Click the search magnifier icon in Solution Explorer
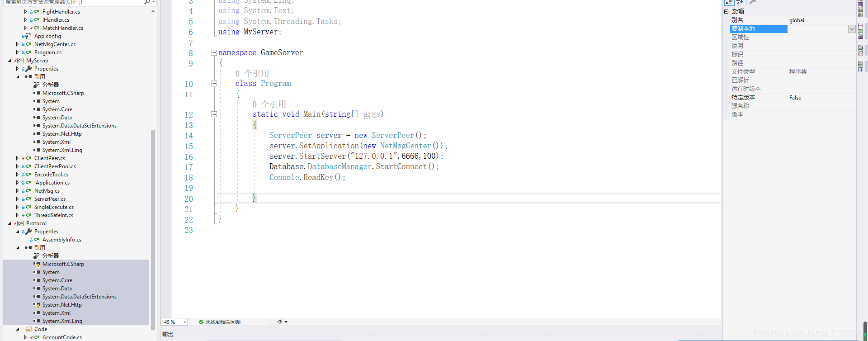This screenshot has width=868, height=341. click(147, 2)
